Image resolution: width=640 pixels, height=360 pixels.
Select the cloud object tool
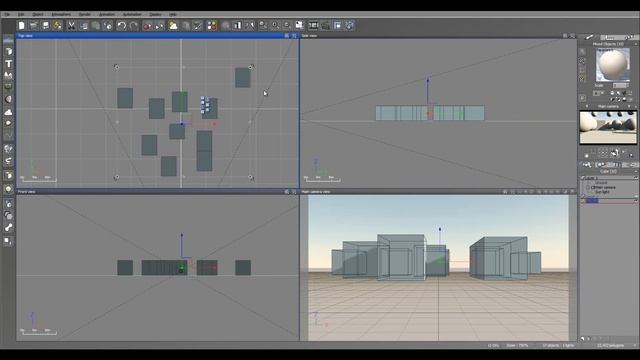click(8, 111)
